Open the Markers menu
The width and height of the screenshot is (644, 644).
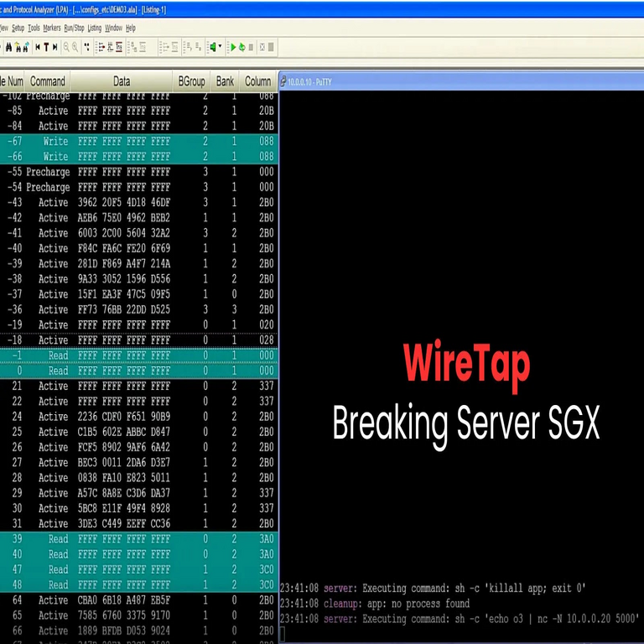pyautogui.click(x=52, y=28)
